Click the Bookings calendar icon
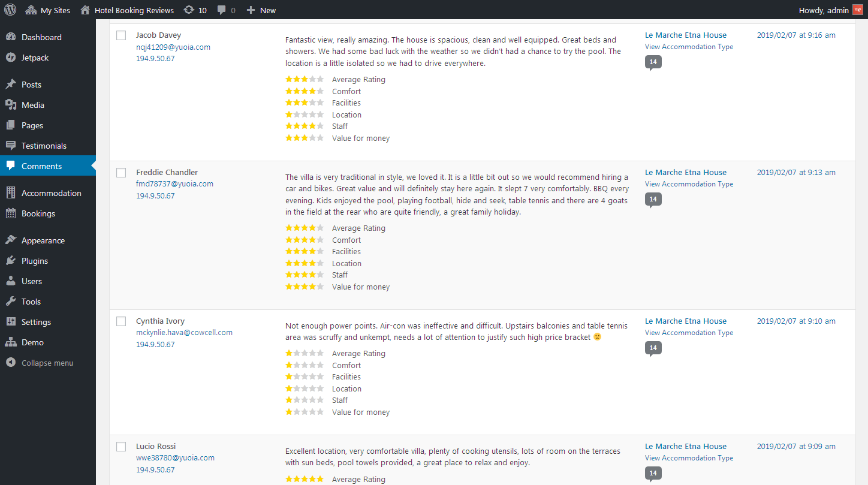Screen dimensions: 868x485 point(11,213)
